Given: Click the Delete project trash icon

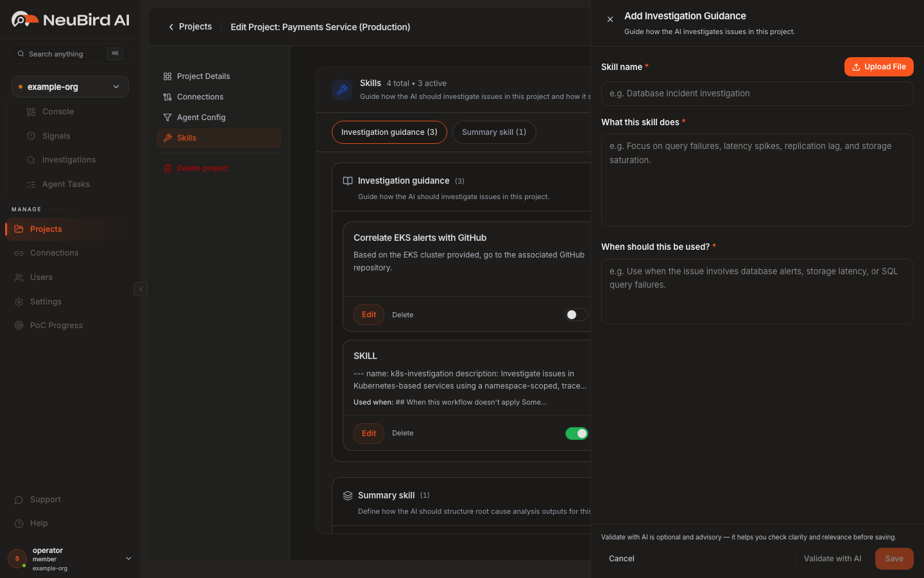Looking at the screenshot, I should (x=167, y=168).
